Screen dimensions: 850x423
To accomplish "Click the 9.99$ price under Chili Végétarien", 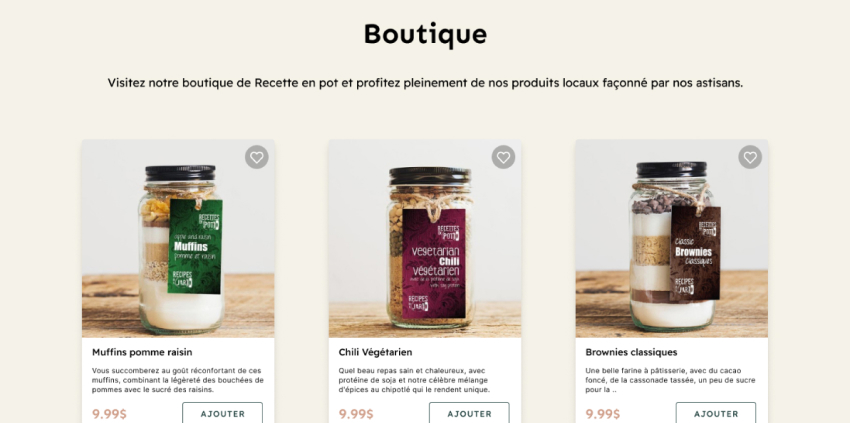I will tap(356, 414).
